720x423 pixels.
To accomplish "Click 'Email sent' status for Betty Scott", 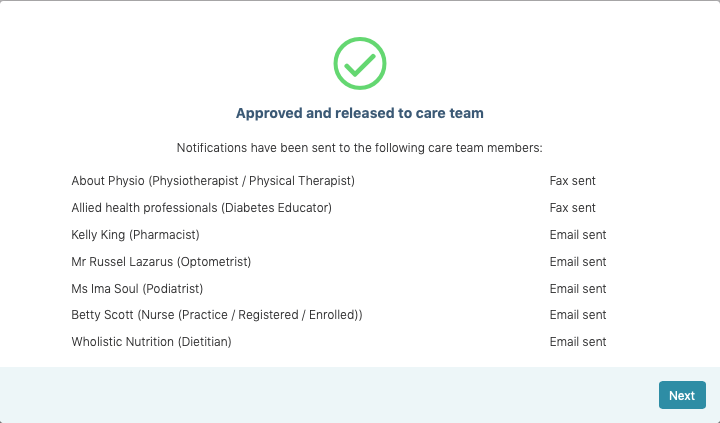I will (578, 315).
